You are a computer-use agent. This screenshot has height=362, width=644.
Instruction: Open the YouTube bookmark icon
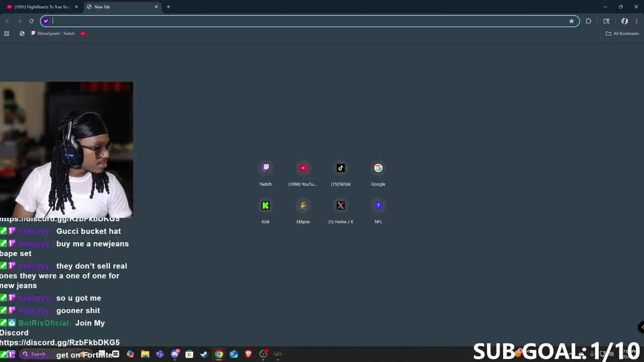click(x=83, y=33)
